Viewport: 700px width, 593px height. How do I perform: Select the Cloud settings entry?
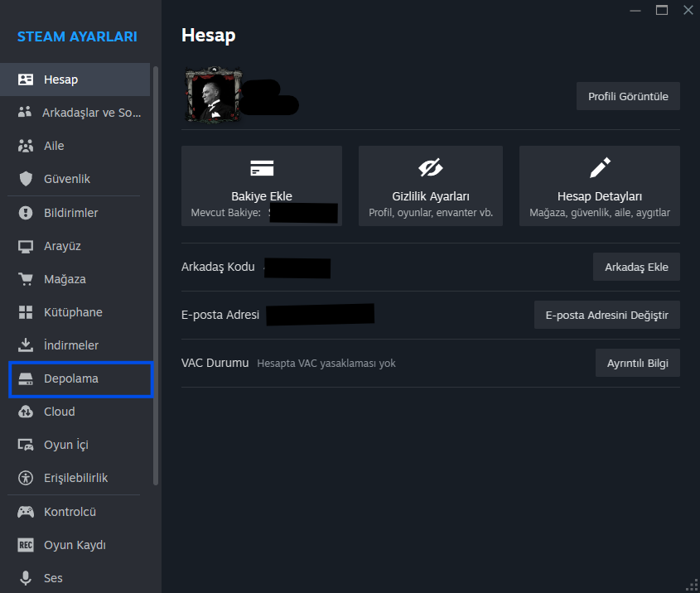[75, 412]
